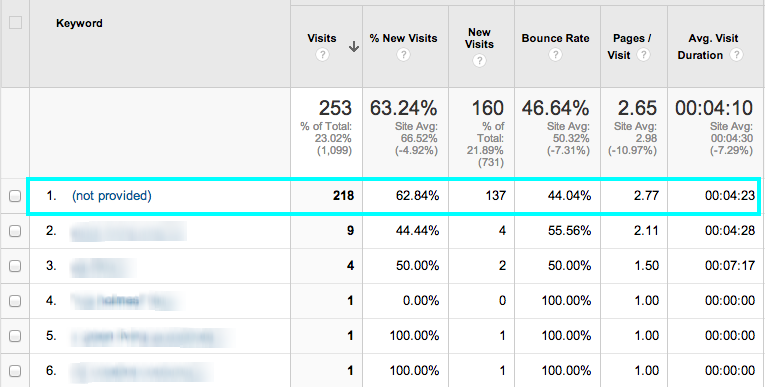Click help icon under New Visits header
The image size is (765, 387).
479,61
